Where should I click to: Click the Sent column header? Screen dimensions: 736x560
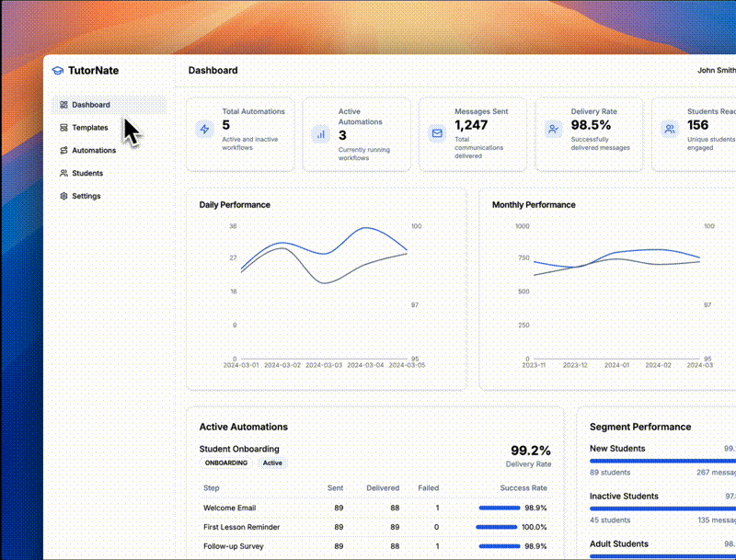[x=335, y=488]
